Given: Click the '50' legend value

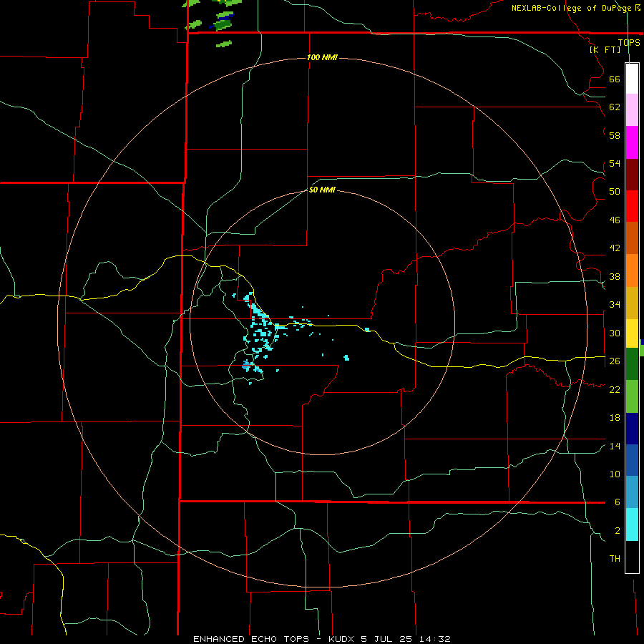Looking at the screenshot, I should (x=615, y=191).
